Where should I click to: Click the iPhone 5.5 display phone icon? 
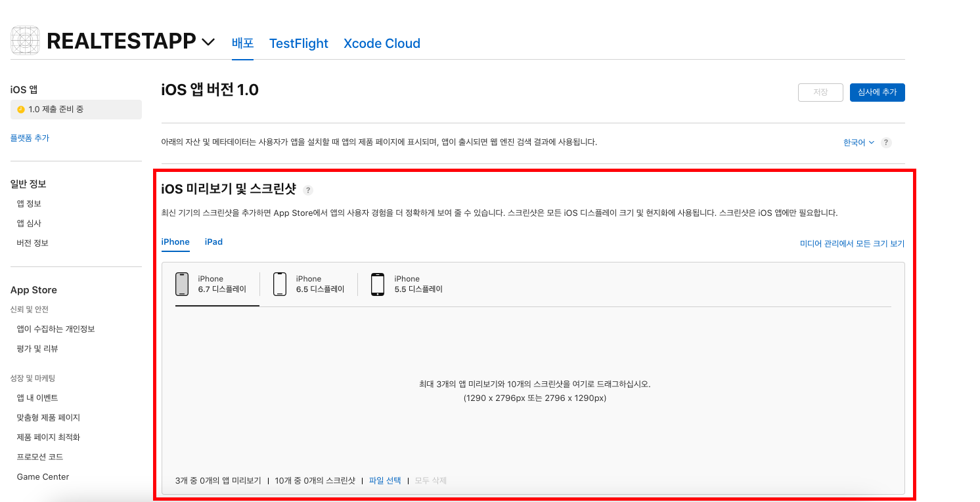point(378,284)
